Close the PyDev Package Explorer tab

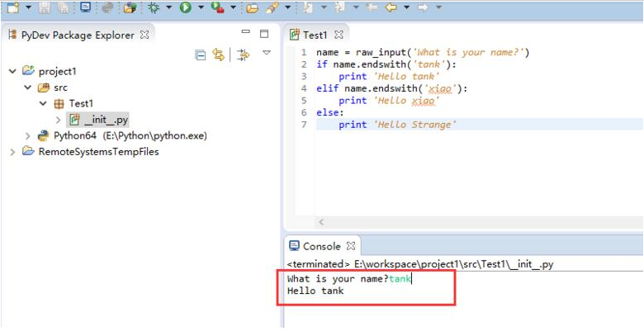144,35
